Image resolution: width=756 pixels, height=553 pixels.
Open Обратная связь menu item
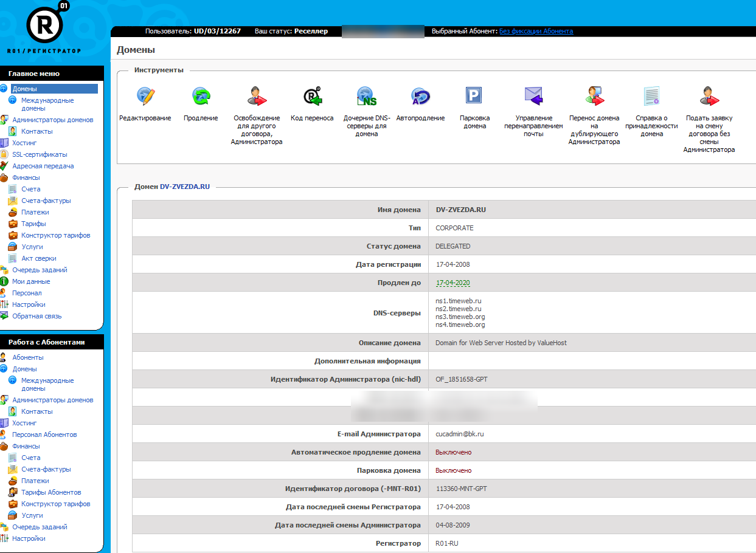pyautogui.click(x=36, y=316)
